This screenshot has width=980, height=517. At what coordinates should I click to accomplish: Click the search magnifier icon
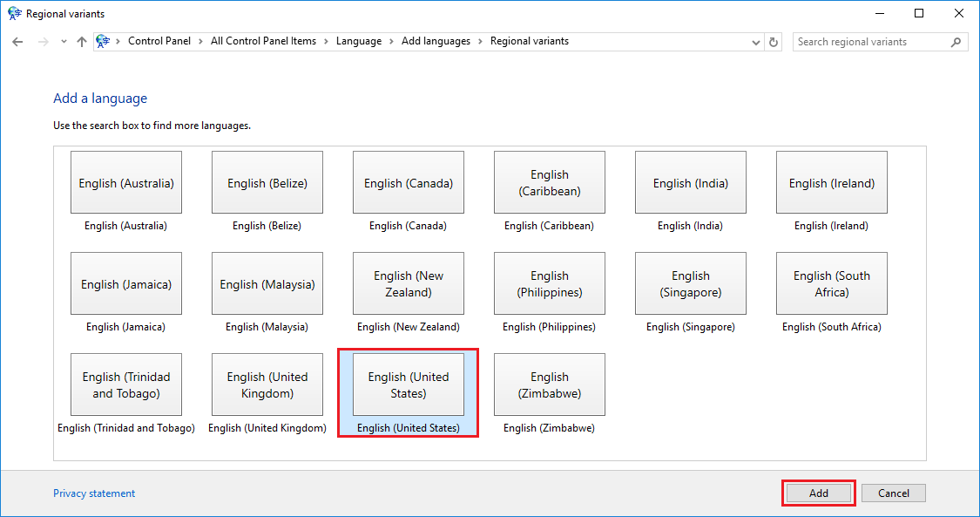click(956, 41)
